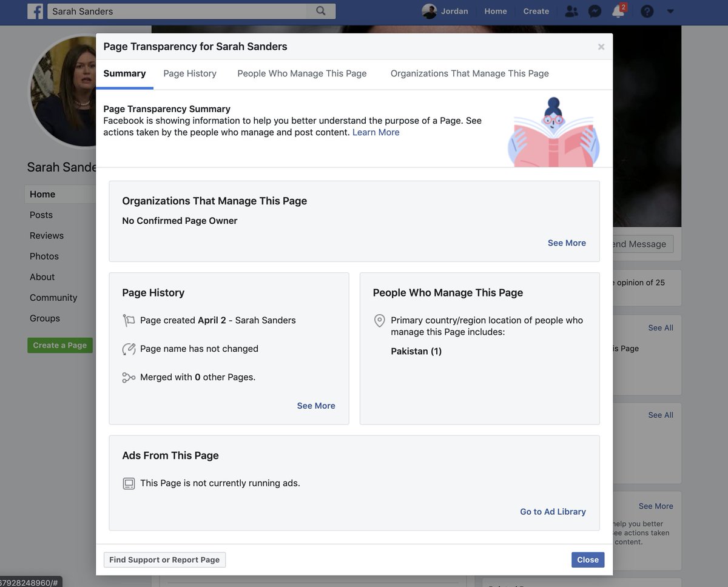This screenshot has height=587, width=728.
Task: Click the merged pages icon
Action: click(129, 377)
